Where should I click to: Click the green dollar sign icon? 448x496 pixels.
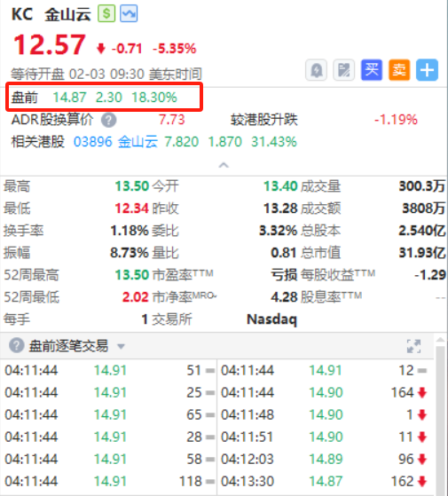click(x=106, y=13)
